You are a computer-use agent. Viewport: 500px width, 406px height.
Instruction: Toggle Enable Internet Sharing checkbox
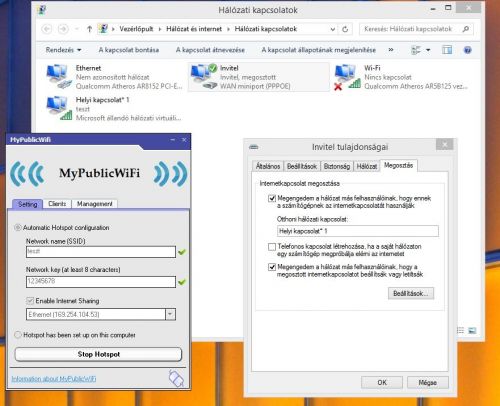[30, 301]
